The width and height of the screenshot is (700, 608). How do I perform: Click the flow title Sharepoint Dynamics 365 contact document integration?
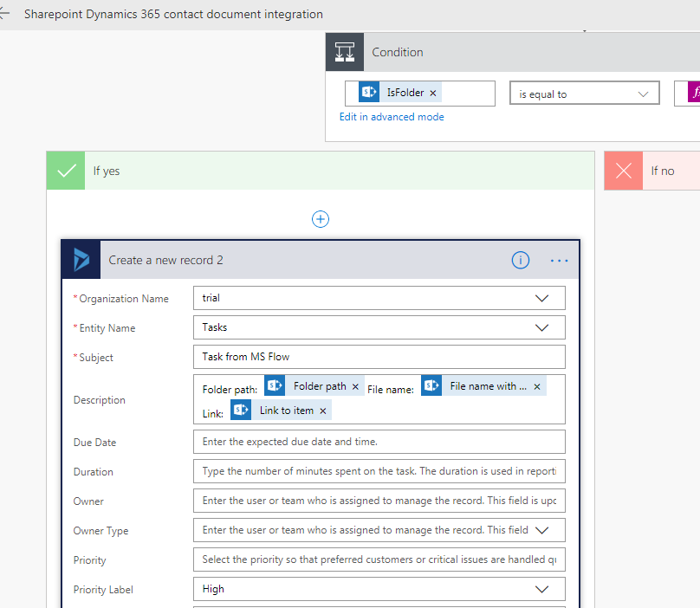coord(173,14)
